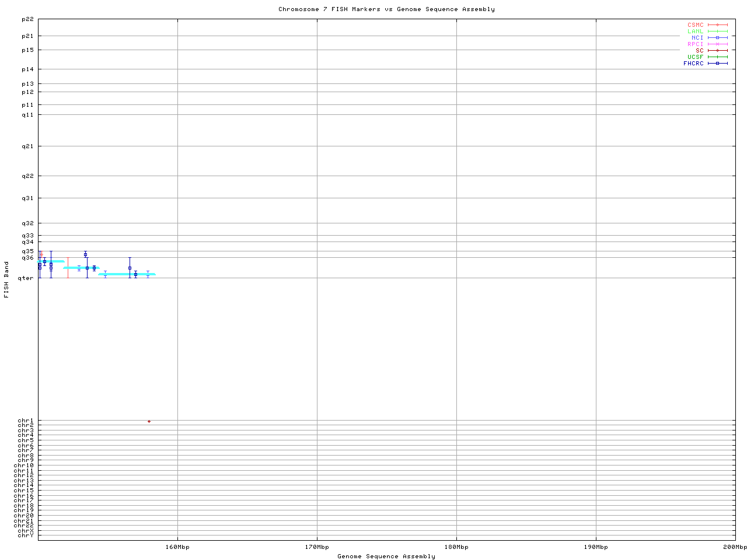Click the p22 y-axis band label
Screen dimensions: 747x560
(27, 19)
